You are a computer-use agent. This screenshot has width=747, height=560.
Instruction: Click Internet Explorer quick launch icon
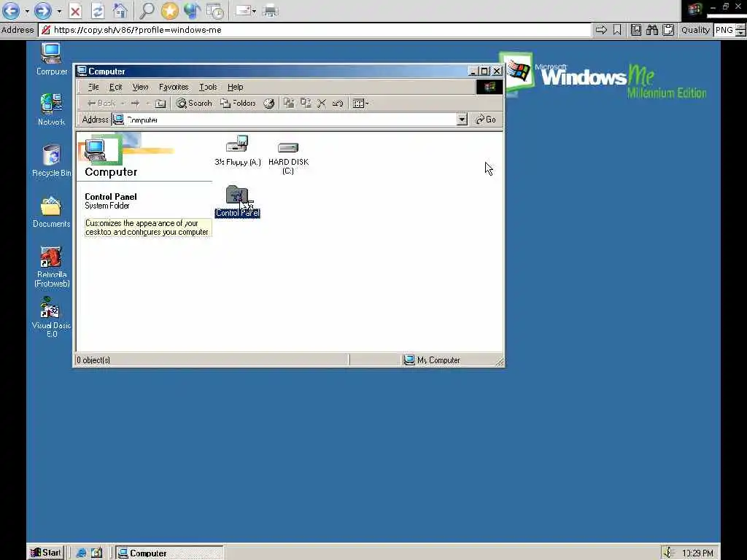pyautogui.click(x=82, y=553)
